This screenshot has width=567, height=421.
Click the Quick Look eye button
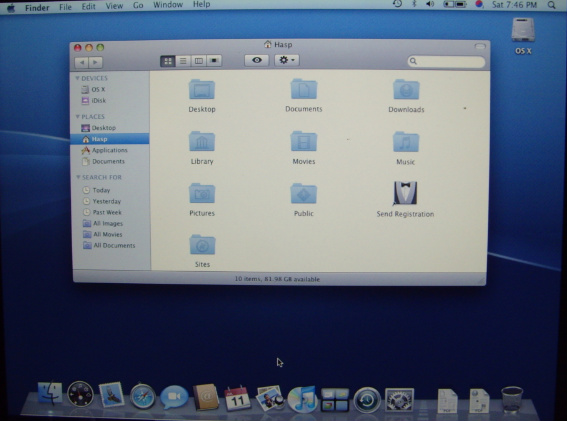coord(257,60)
